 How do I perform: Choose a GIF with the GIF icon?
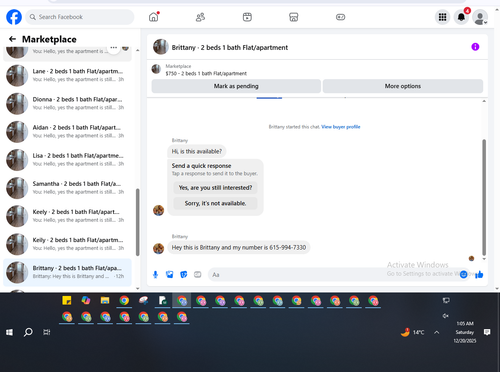(198, 275)
